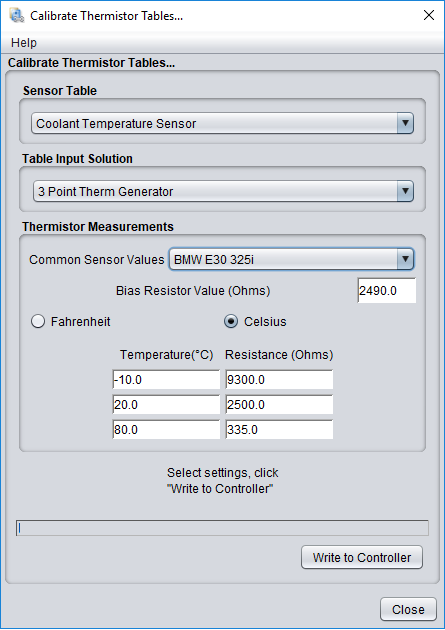Click the 80.0 temperature field
Image resolution: width=445 pixels, height=630 pixels.
click(166, 430)
